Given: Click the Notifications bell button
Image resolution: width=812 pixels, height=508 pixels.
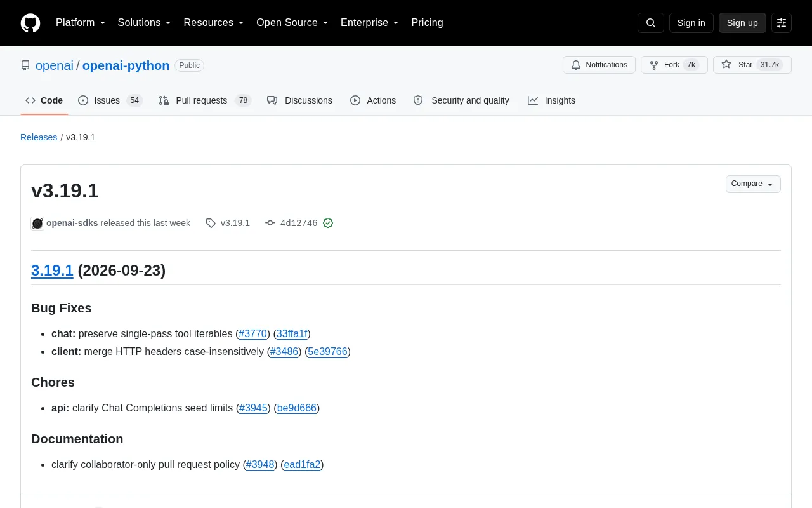Looking at the screenshot, I should (x=599, y=65).
